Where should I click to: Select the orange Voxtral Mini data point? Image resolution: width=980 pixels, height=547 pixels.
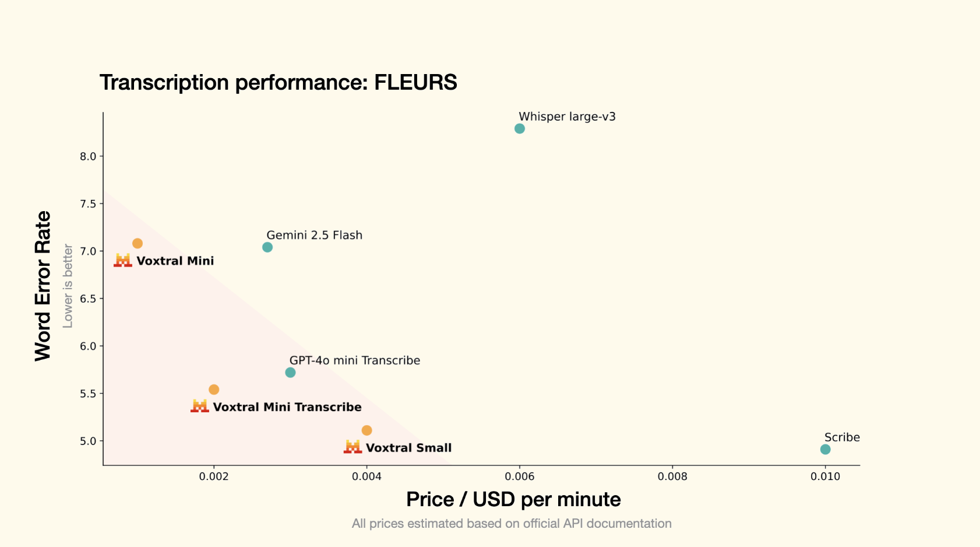[x=138, y=243]
